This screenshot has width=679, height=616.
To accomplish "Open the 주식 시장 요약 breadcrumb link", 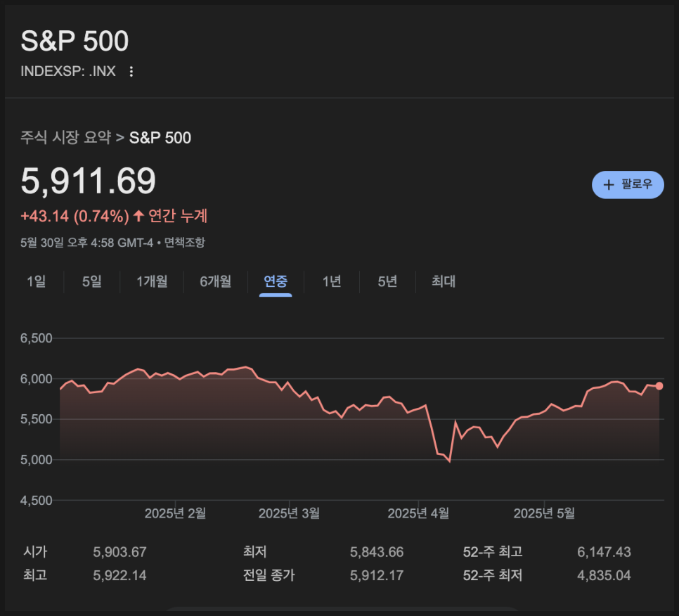I will (66, 137).
